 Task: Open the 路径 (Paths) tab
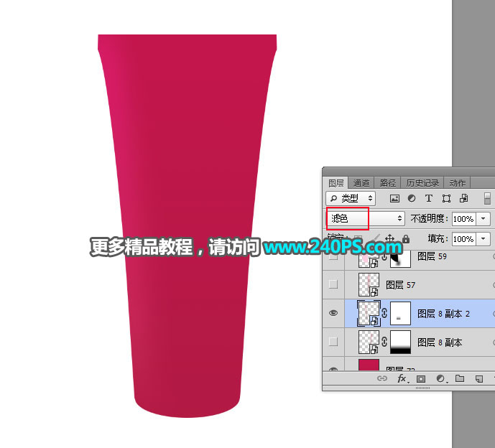click(x=387, y=183)
